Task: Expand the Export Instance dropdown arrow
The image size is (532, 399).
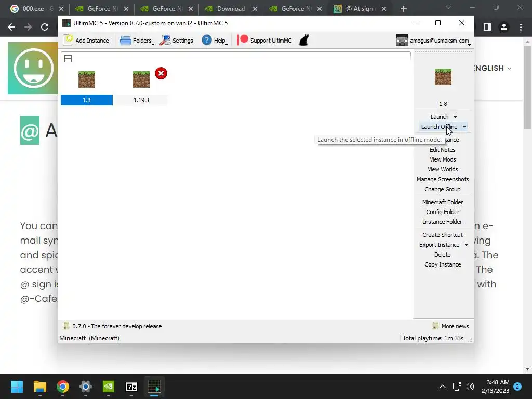Action: tap(466, 245)
